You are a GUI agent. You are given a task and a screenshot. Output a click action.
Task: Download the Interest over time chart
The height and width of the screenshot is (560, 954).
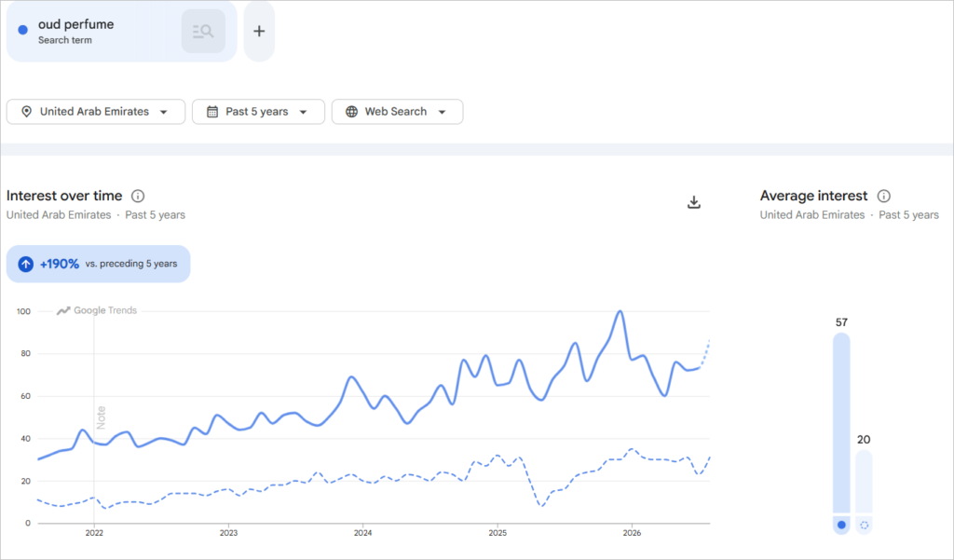click(x=693, y=202)
